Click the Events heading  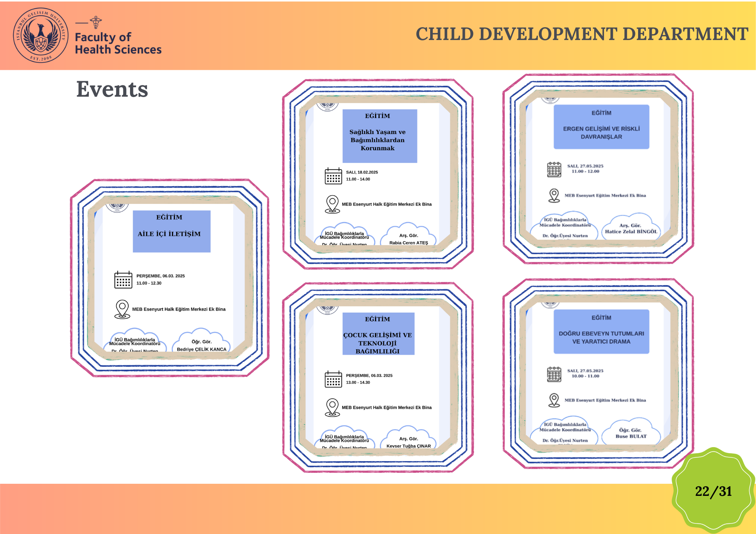pyautogui.click(x=112, y=90)
